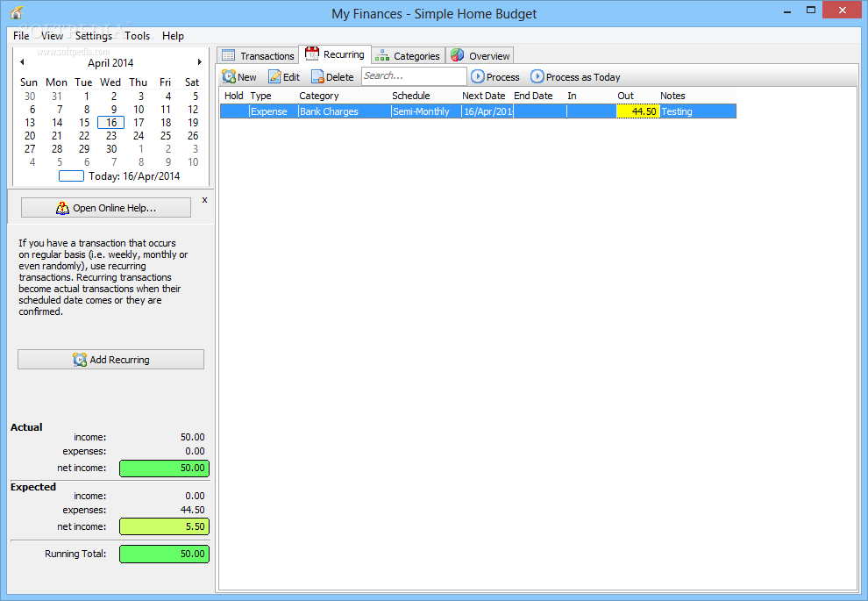Click the Testing notes cell
This screenshot has width=868, height=601.
coord(698,111)
